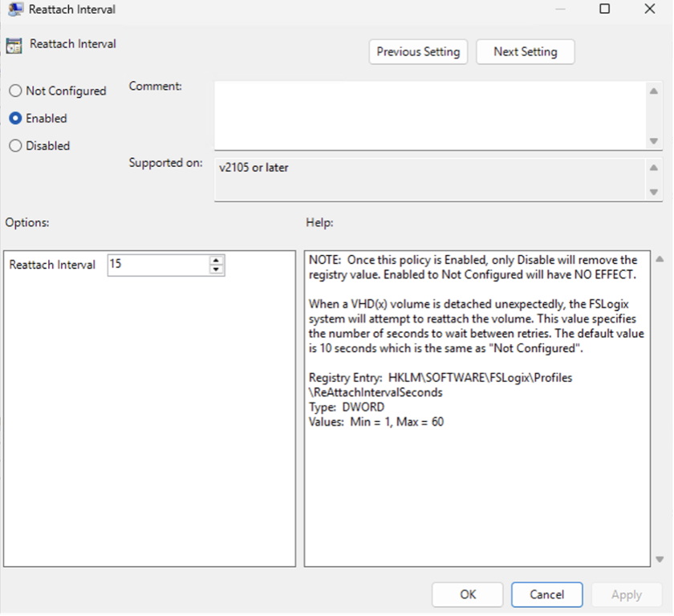
Task: Increase Reattach Interval with up spinner arrow
Action: click(216, 261)
